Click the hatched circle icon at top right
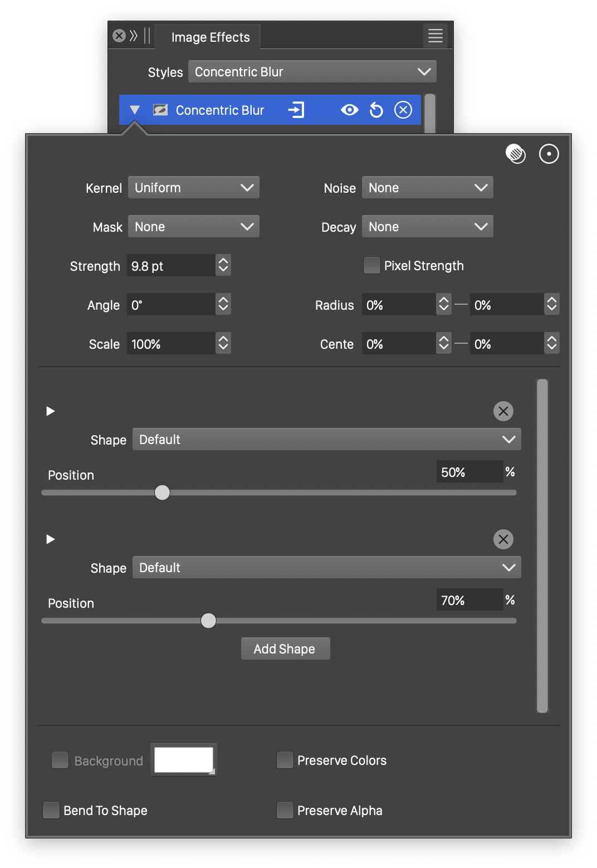This screenshot has width=597, height=868. pyautogui.click(x=516, y=154)
